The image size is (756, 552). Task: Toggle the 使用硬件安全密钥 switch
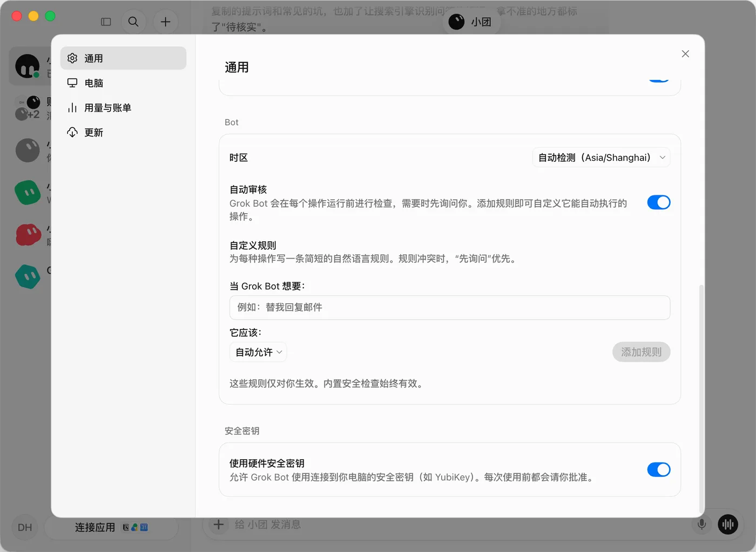pyautogui.click(x=659, y=469)
